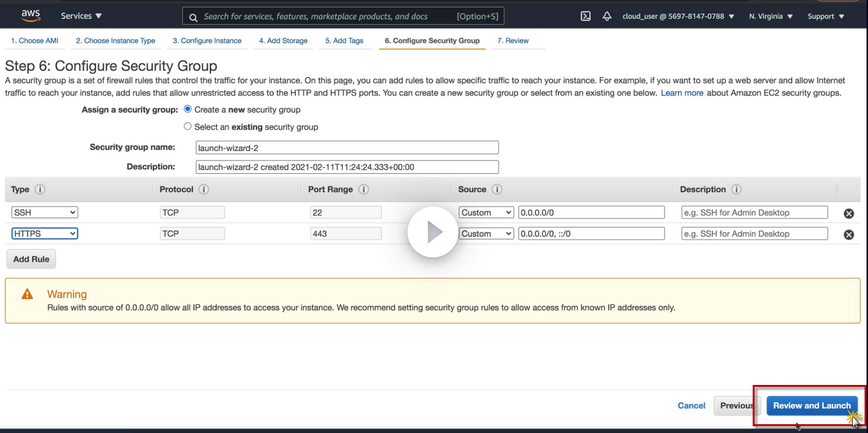Open the SSH rule type dropdown
Image resolution: width=868 pixels, height=433 pixels.
45,212
